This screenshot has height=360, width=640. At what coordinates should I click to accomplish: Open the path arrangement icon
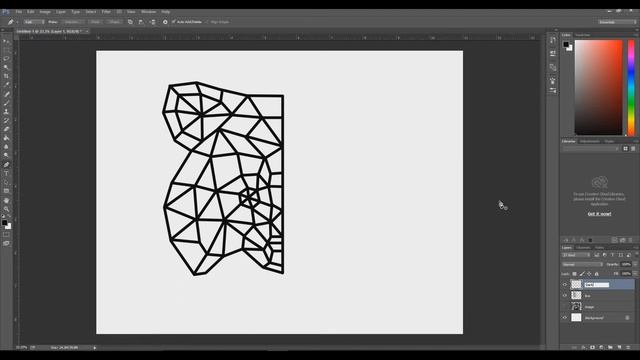(153, 22)
